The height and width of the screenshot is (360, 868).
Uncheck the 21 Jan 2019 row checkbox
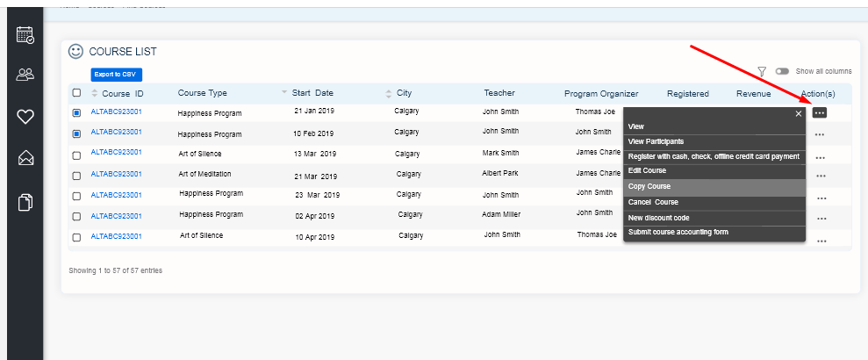click(76, 113)
